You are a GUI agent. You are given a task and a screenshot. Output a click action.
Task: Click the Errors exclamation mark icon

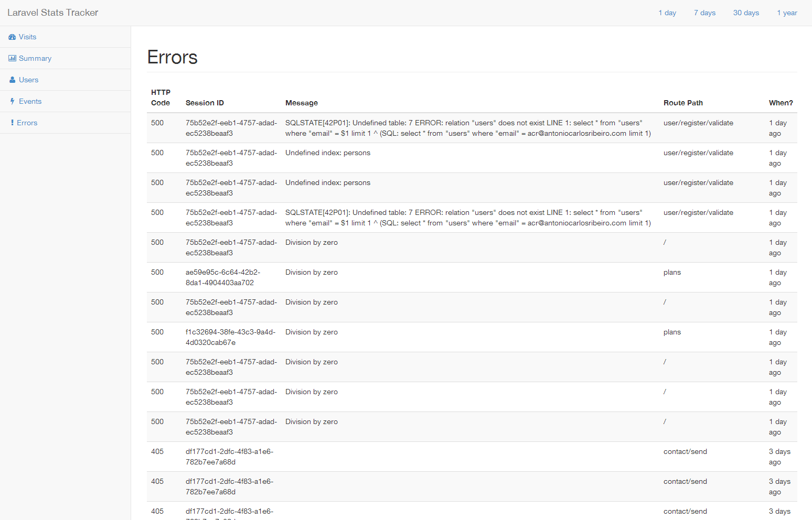12,123
